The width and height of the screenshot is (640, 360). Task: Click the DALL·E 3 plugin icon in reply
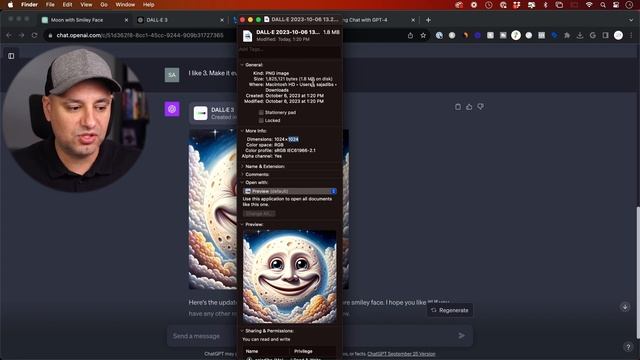pos(200,113)
